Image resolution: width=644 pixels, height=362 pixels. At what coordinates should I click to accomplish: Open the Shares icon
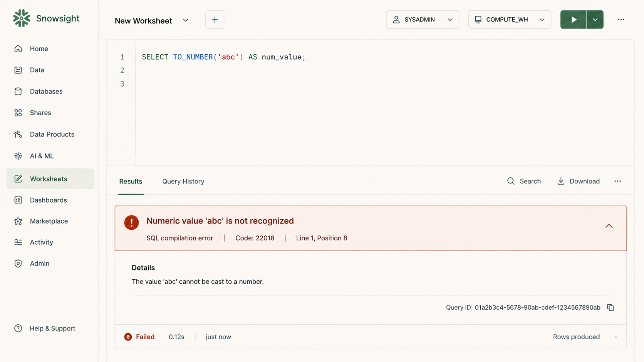tap(18, 113)
